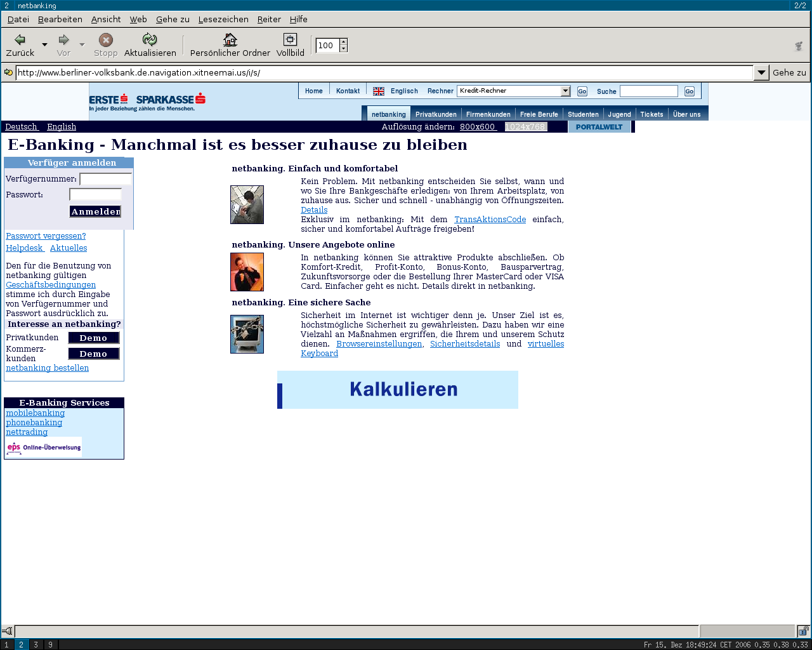Focus the Suche search field
The width and height of the screenshot is (812, 650).
click(649, 91)
